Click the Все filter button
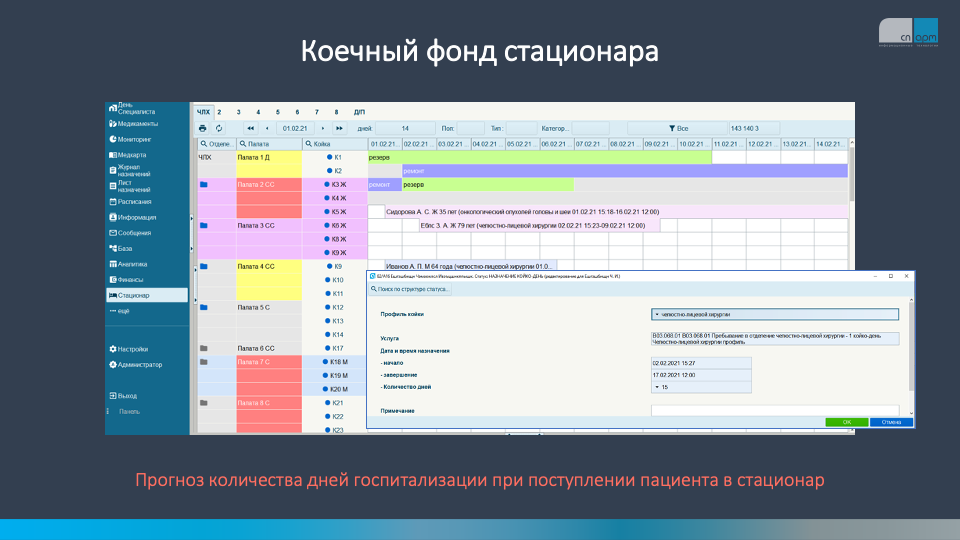The width and height of the screenshot is (960, 540). (678, 129)
